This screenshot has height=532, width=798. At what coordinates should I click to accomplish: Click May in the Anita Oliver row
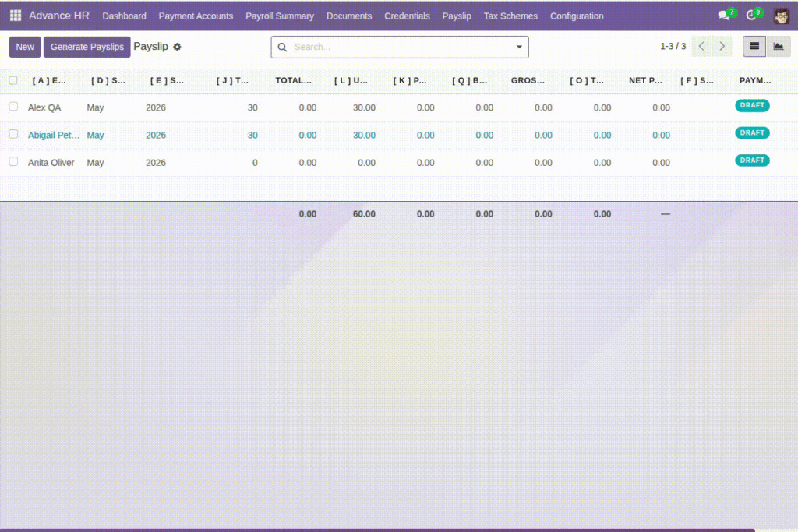point(95,162)
